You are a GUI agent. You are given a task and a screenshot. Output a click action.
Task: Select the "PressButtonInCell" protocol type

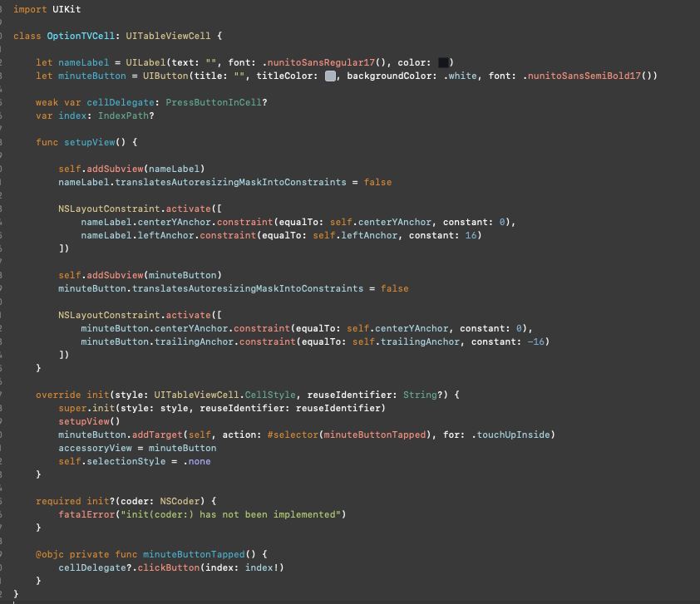click(x=214, y=102)
